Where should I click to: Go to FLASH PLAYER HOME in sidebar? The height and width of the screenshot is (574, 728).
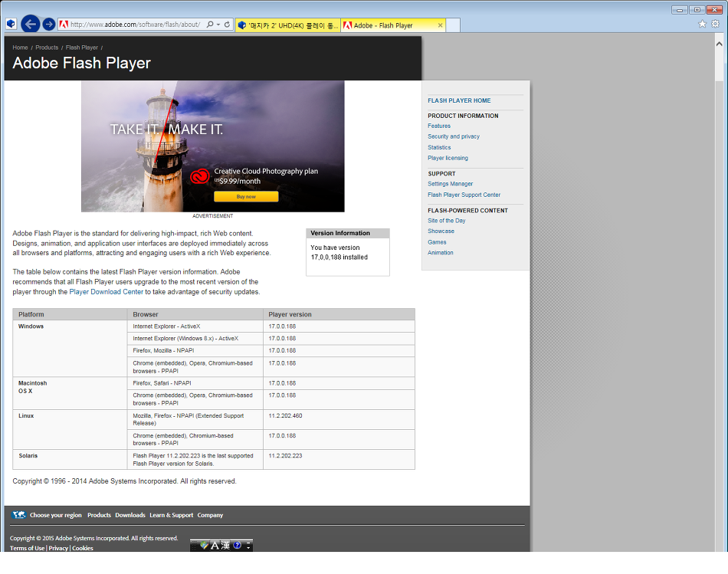459,100
